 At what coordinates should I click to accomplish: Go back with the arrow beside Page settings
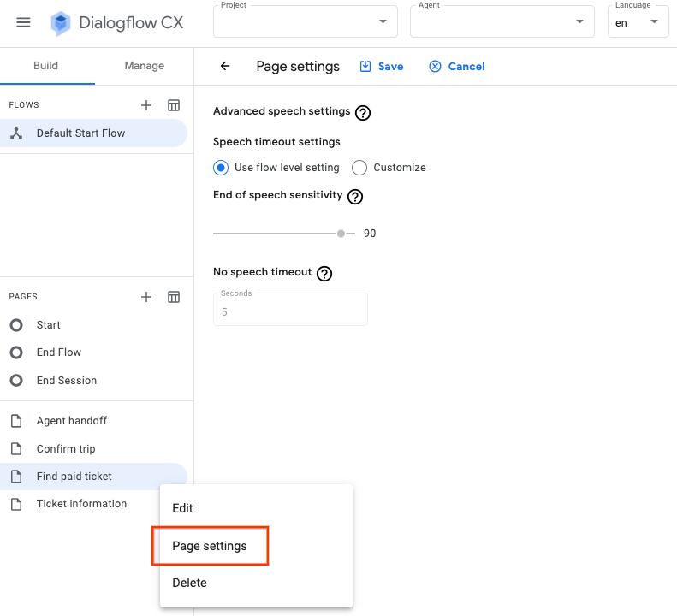point(225,66)
